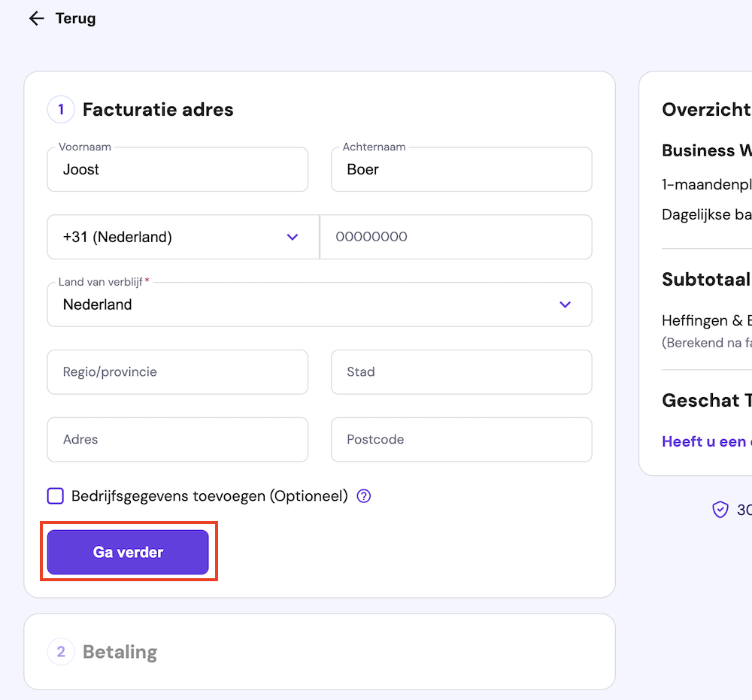This screenshot has height=700, width=752.
Task: Select the Postcode input field
Action: point(461,440)
